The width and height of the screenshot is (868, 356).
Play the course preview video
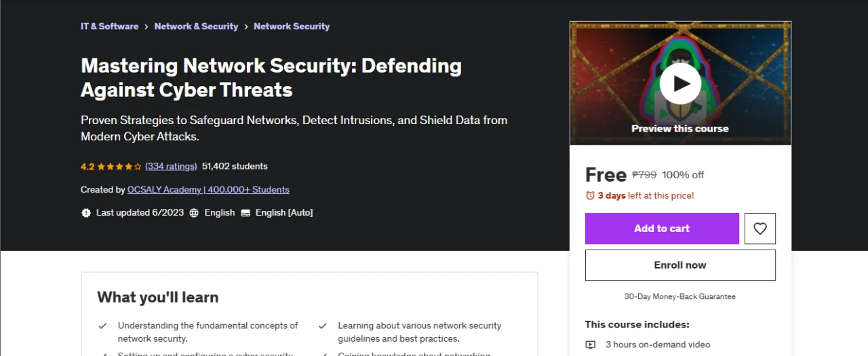pyautogui.click(x=680, y=83)
